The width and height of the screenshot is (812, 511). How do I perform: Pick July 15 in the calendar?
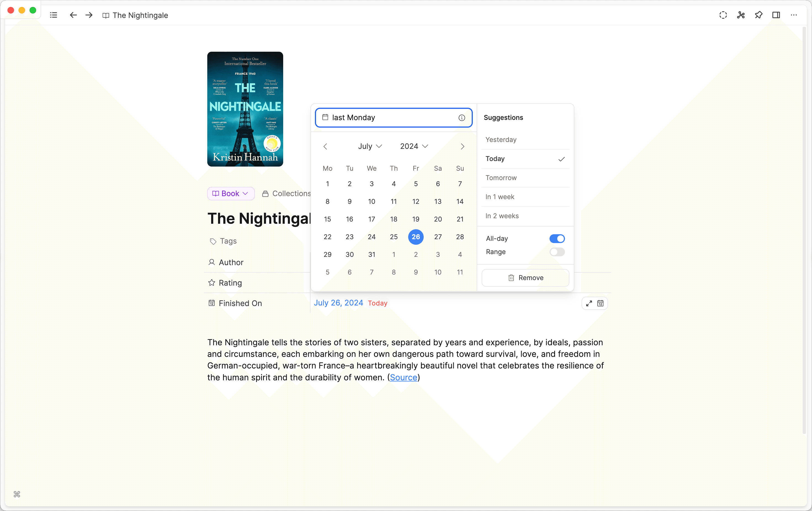[327, 219]
